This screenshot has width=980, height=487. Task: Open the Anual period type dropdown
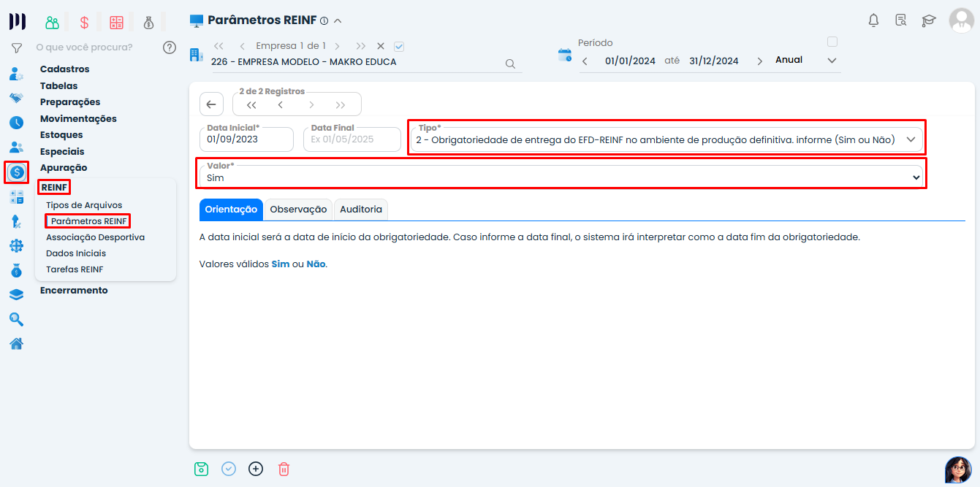tap(805, 61)
